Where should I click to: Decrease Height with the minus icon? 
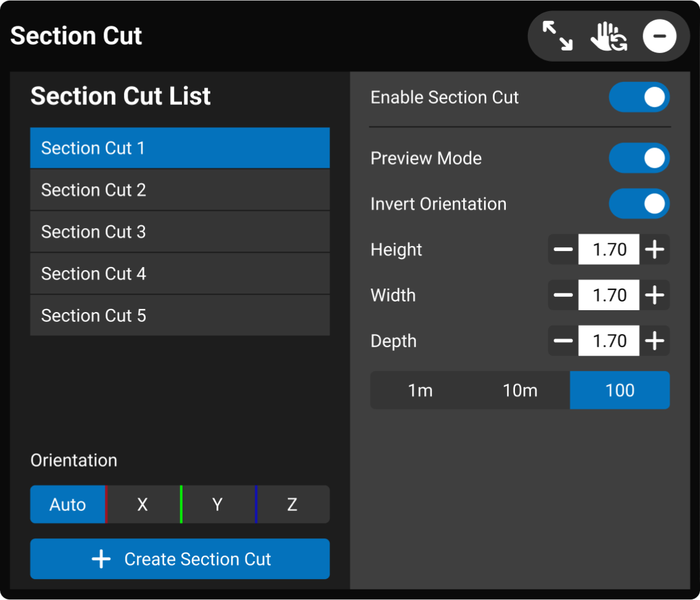[563, 250]
